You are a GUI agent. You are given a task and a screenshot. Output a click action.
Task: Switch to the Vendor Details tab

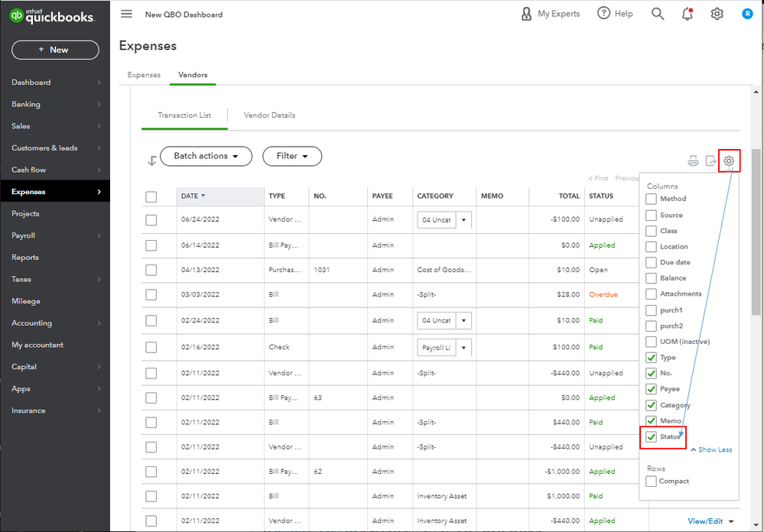pyautogui.click(x=269, y=115)
